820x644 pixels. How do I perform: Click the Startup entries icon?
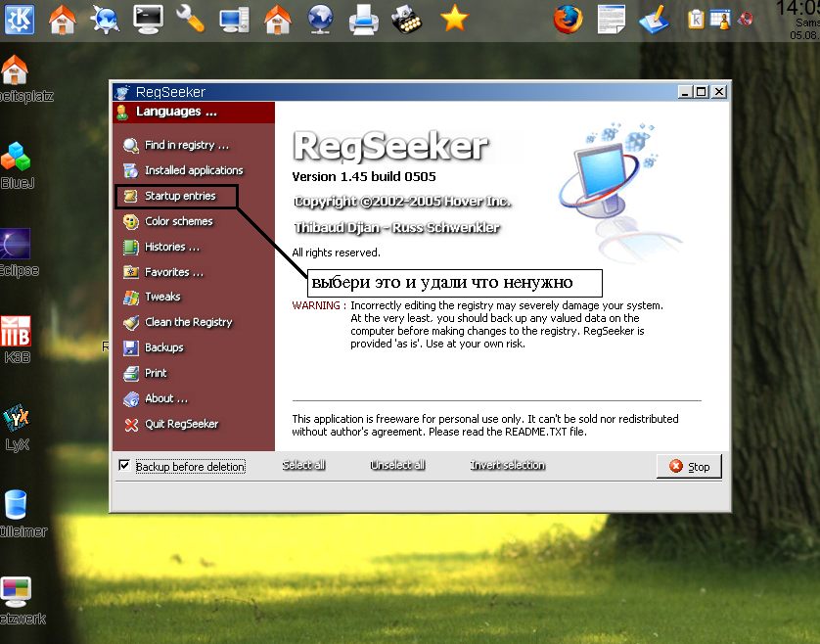[x=130, y=196]
